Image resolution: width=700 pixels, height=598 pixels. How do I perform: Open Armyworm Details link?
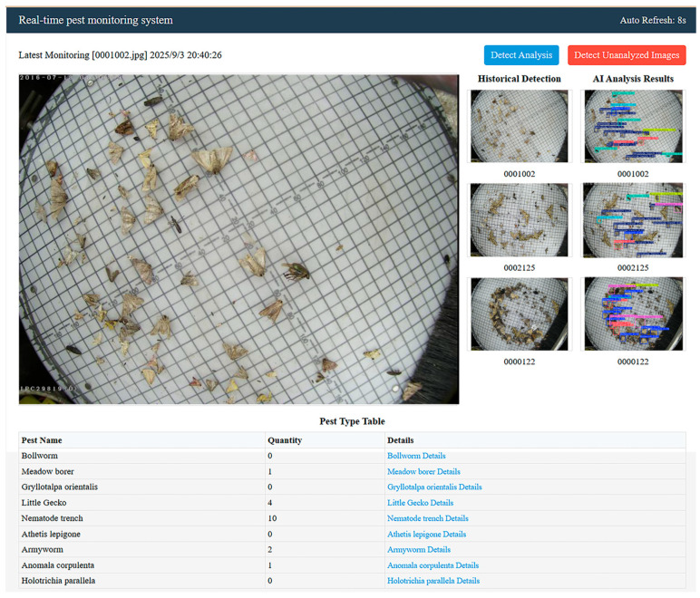tap(419, 549)
